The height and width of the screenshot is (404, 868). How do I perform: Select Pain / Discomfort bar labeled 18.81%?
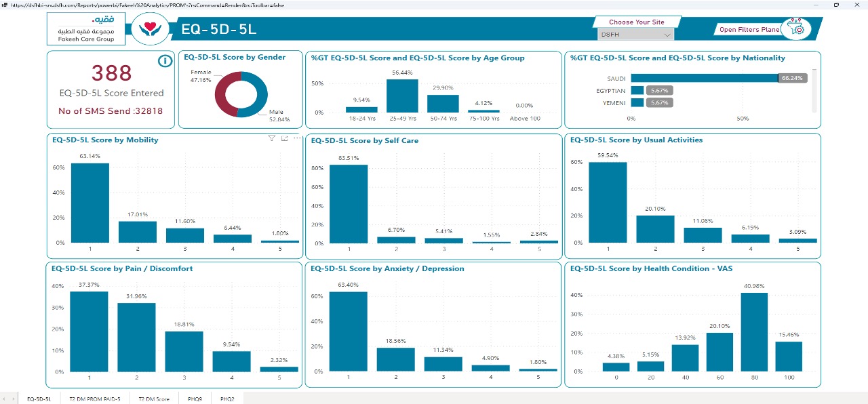pyautogui.click(x=185, y=351)
